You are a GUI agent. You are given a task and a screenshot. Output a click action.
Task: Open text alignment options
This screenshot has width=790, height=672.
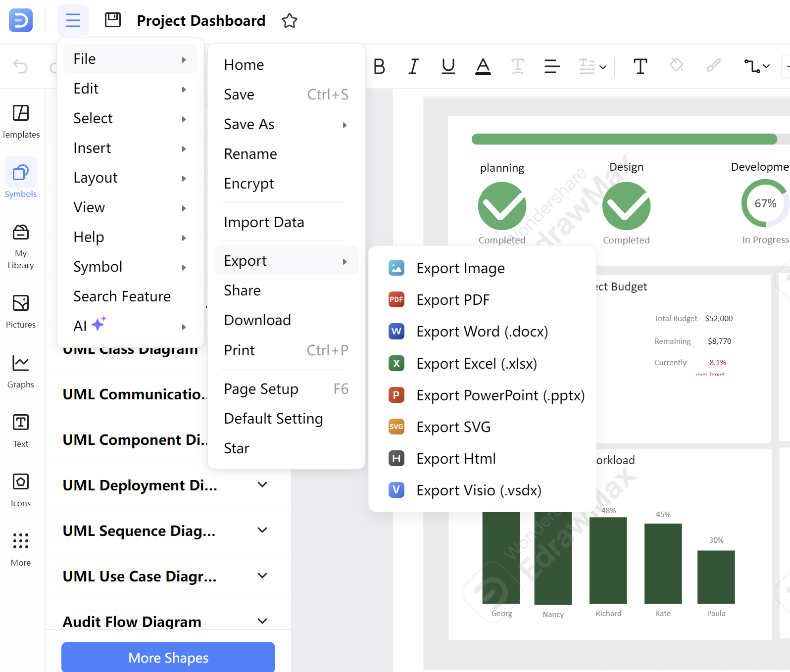552,66
